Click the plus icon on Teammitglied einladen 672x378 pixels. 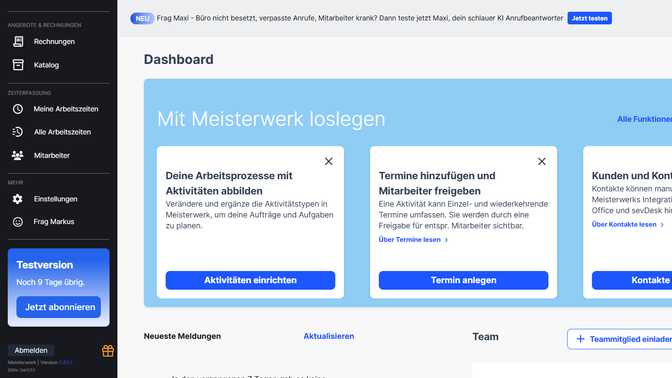pyautogui.click(x=580, y=339)
